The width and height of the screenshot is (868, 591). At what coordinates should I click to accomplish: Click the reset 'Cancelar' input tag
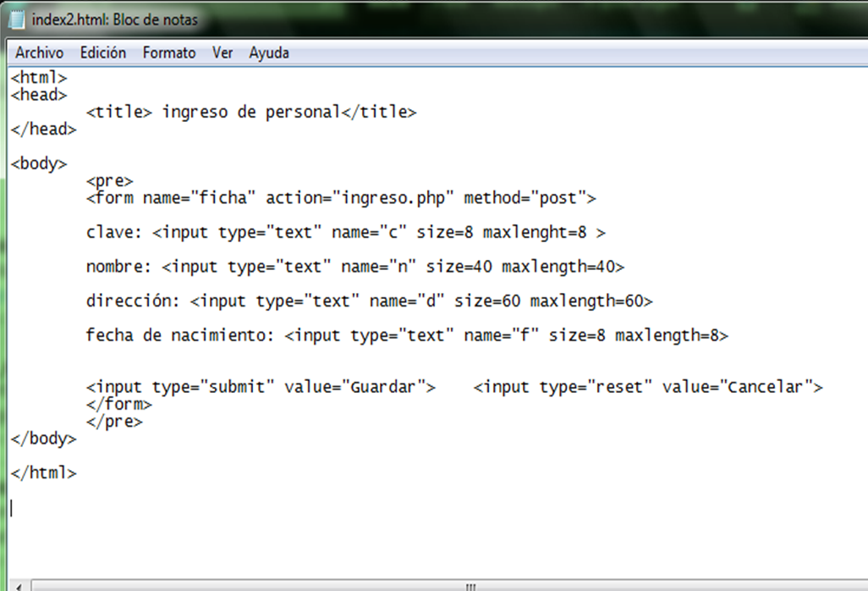click(x=648, y=387)
